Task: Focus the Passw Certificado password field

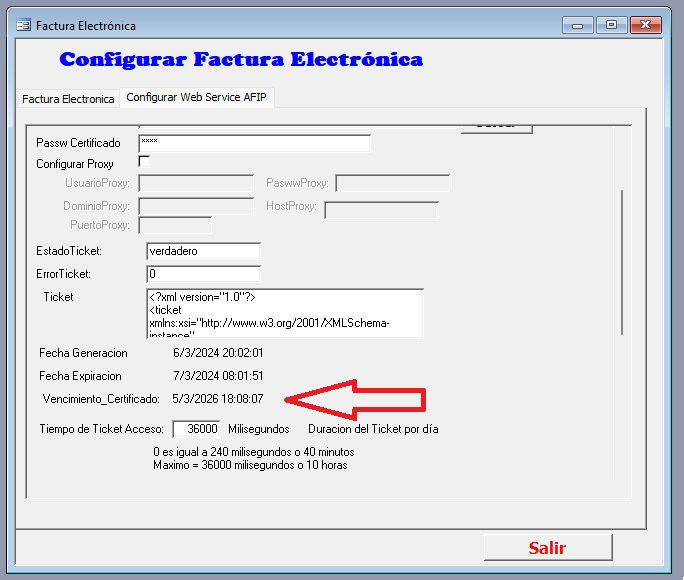Action: click(254, 143)
